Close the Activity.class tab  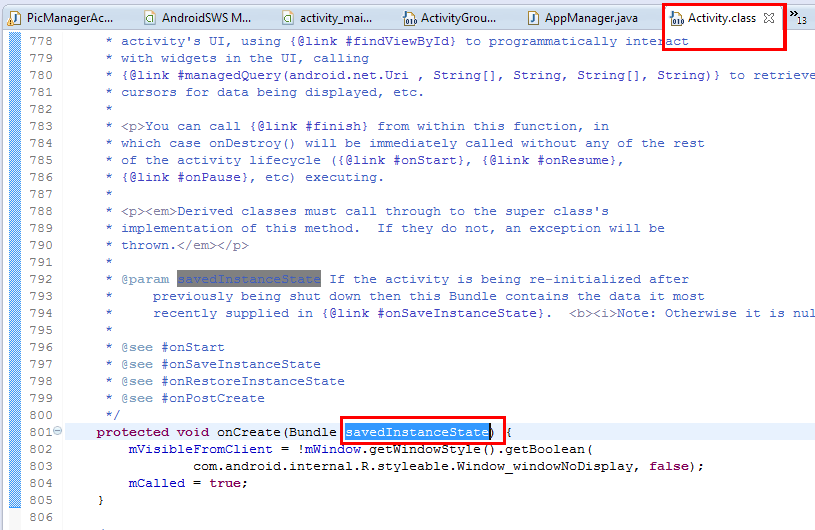pyautogui.click(x=769, y=18)
